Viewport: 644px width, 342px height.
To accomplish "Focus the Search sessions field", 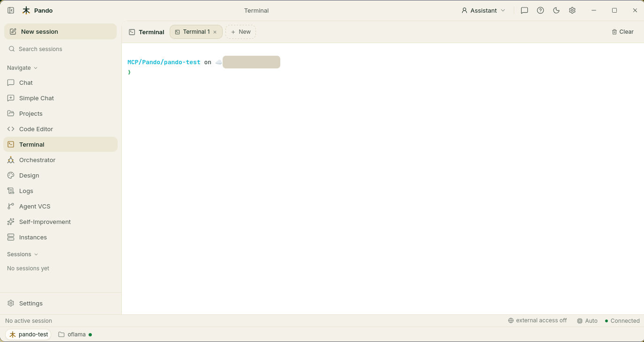I will tap(60, 49).
